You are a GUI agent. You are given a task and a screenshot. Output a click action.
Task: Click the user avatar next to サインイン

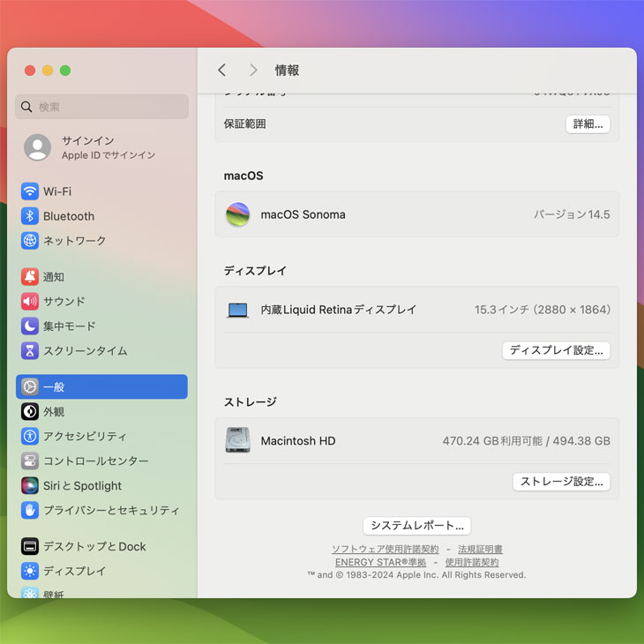pos(37,147)
